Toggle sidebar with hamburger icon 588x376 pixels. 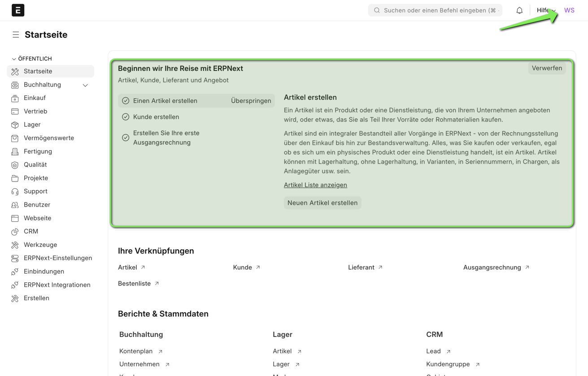pos(16,35)
